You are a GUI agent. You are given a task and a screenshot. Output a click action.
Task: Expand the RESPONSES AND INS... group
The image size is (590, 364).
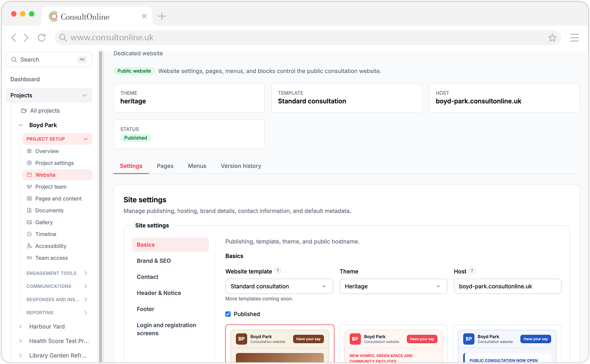point(86,300)
